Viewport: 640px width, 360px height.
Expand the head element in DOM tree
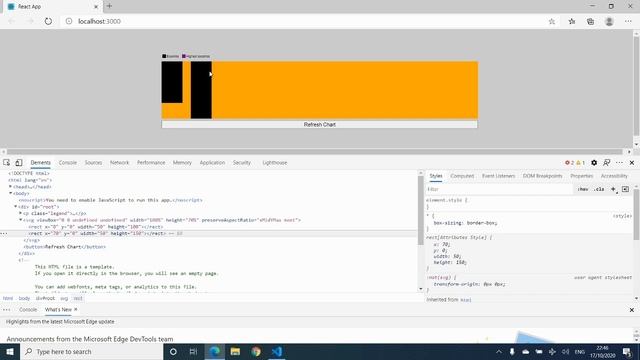click(x=11, y=187)
